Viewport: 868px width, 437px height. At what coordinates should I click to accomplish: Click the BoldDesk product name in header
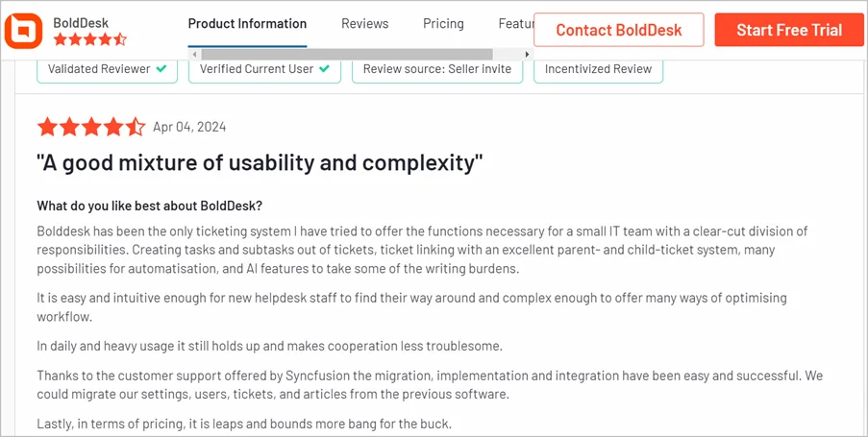(x=81, y=23)
